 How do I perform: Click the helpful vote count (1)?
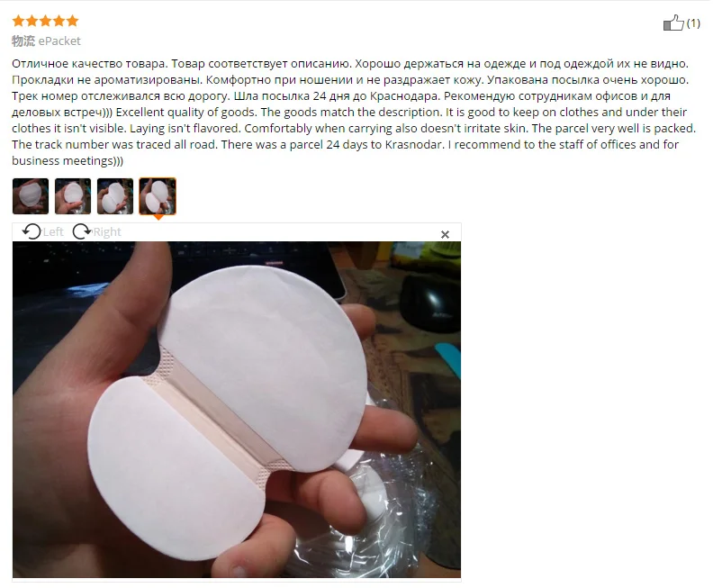tap(693, 23)
